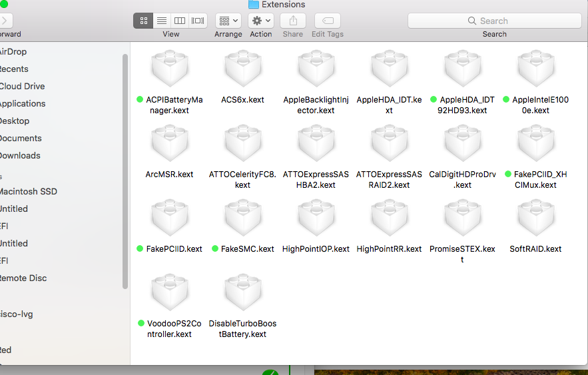Open Downloads in the sidebar
The image size is (588, 375).
(20, 155)
